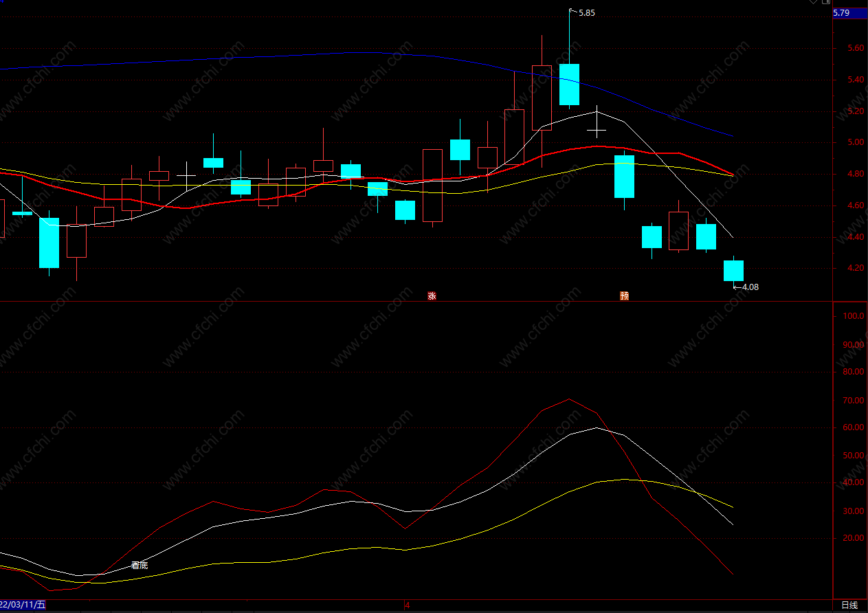Select the 看底 signal label on the indicator
This screenshot has width=868, height=613.
pyautogui.click(x=140, y=565)
